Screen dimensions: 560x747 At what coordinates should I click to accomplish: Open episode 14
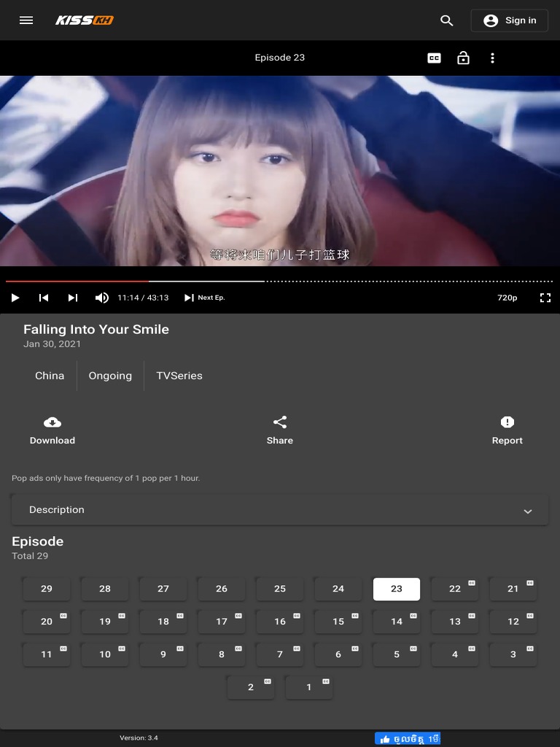pos(397,622)
